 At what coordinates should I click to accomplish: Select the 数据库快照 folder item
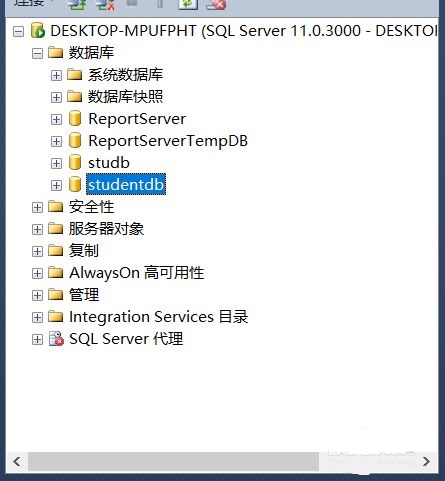tap(125, 97)
